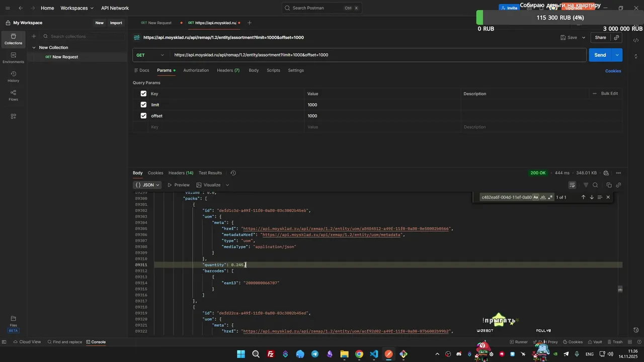
Task: Open the code snippet panel icon
Action: tap(636, 40)
